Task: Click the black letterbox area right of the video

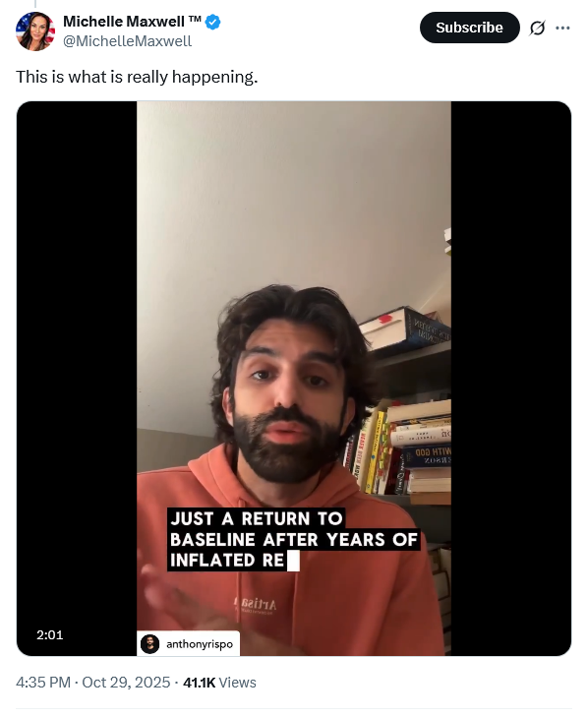Action: [x=510, y=378]
